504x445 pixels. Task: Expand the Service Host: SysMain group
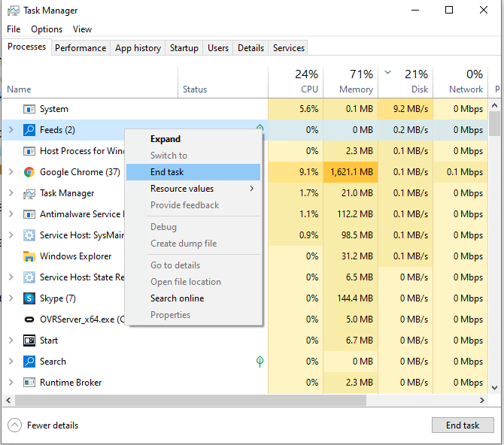pos(11,235)
